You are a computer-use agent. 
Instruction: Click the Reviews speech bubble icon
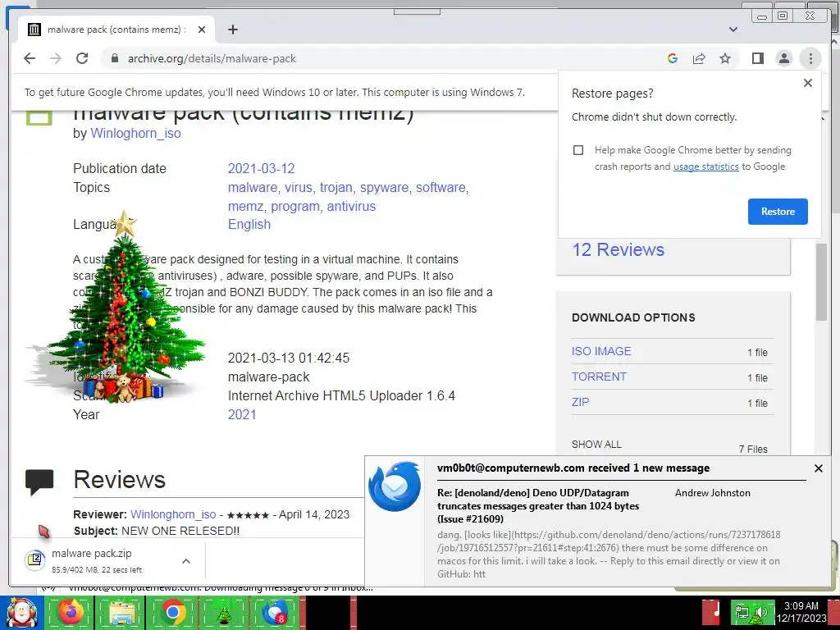tap(39, 482)
